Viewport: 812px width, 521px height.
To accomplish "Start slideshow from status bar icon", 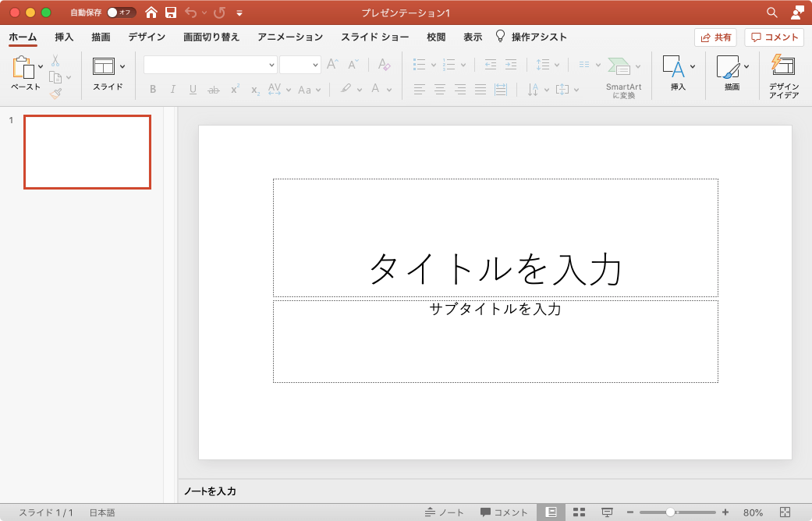I will click(x=607, y=512).
